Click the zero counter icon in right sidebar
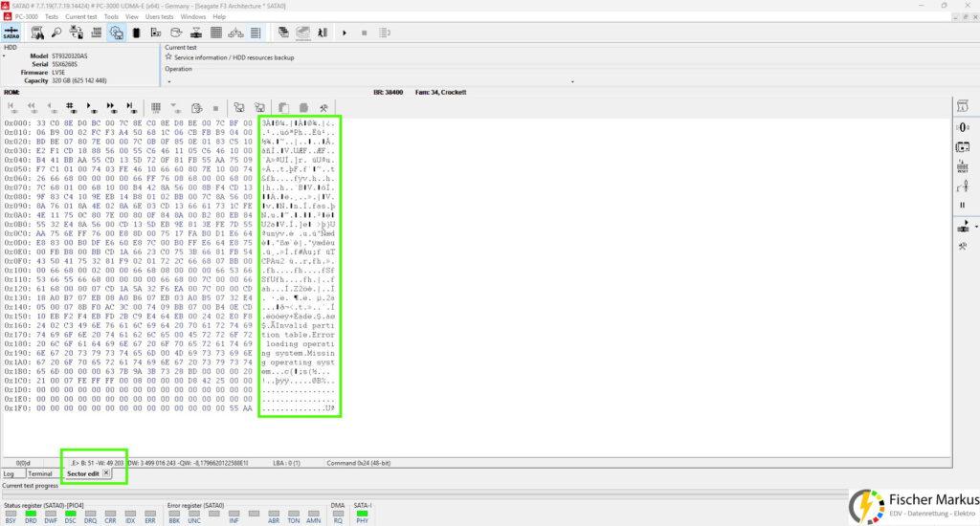 (963, 127)
